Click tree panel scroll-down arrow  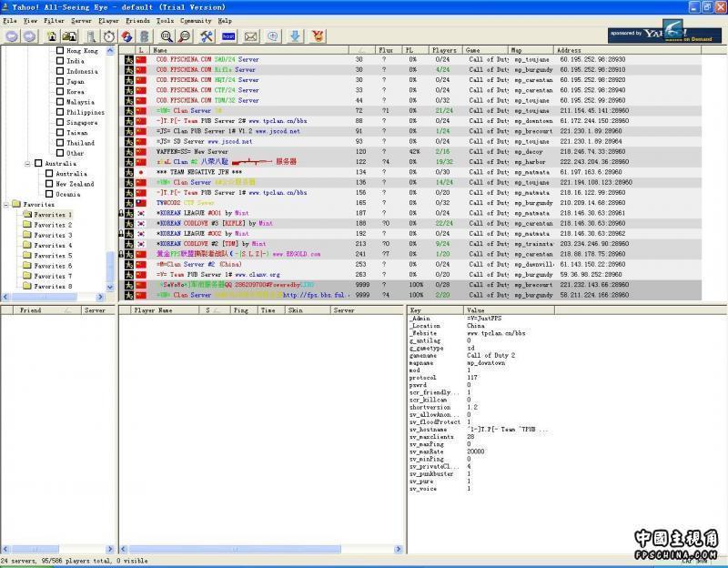(110, 287)
